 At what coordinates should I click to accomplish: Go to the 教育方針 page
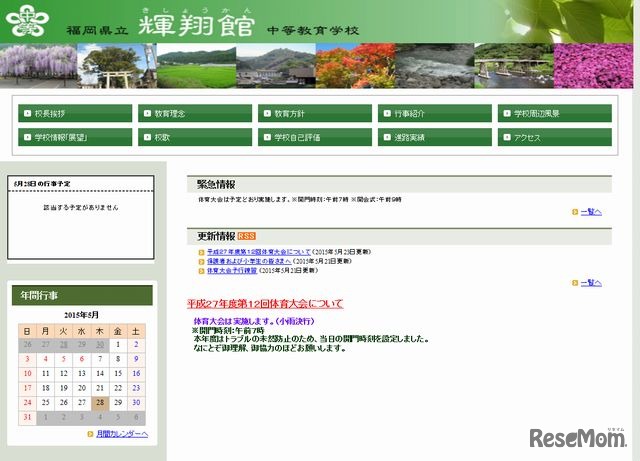pos(315,114)
